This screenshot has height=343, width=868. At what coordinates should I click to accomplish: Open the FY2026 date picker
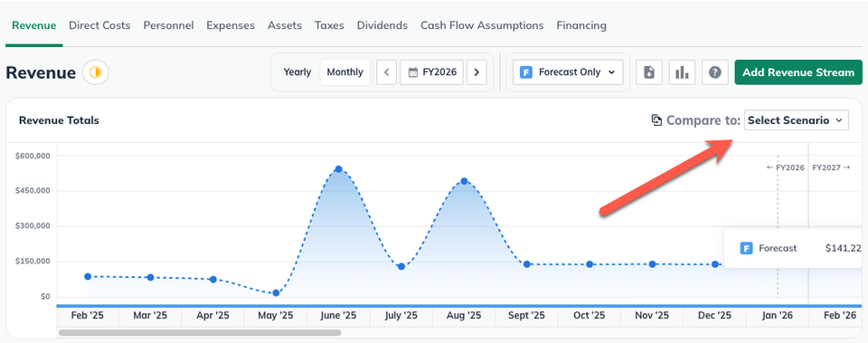pos(431,72)
